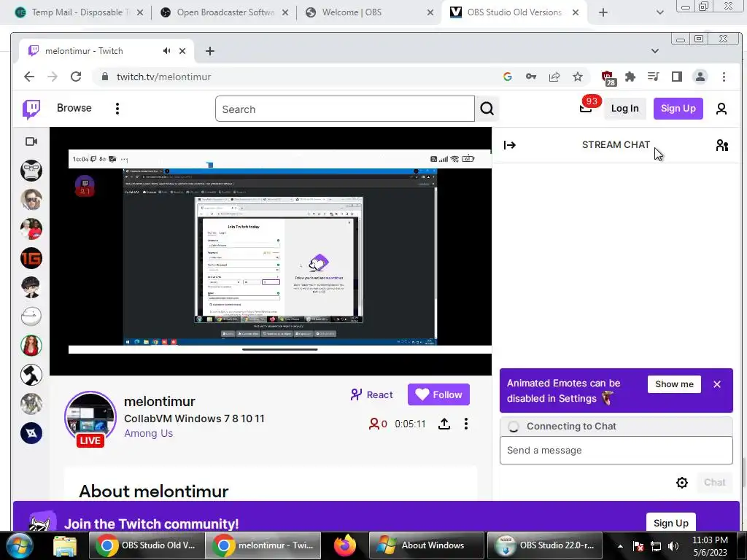
Task: Open File Explorer from taskbar
Action: click(x=65, y=546)
